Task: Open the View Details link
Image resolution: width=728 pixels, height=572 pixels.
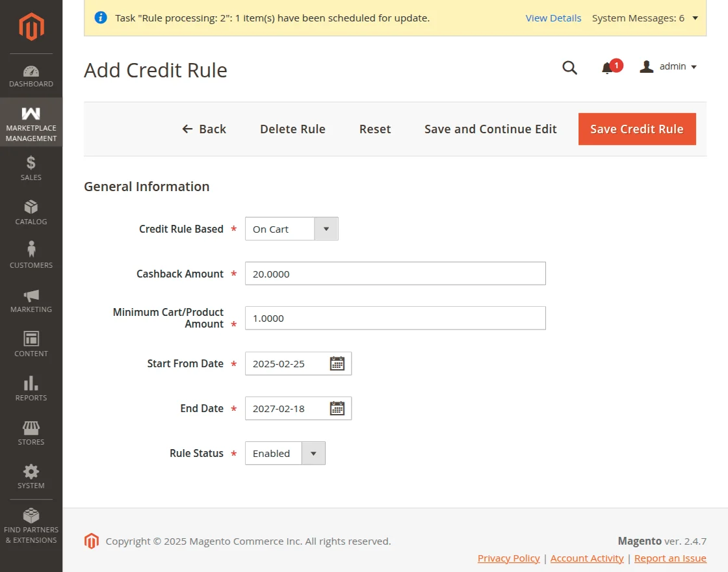Action: point(553,18)
